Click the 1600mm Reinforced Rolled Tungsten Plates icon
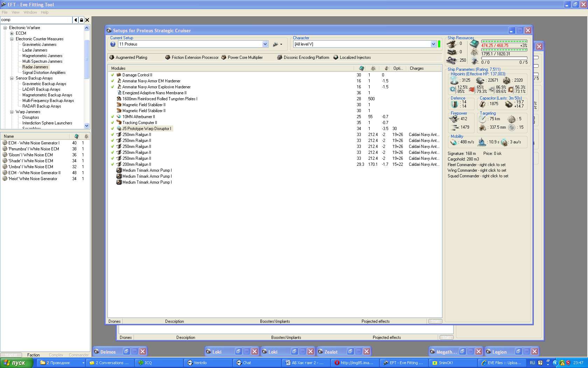Viewport: 588px width, 368px height. pos(119,99)
